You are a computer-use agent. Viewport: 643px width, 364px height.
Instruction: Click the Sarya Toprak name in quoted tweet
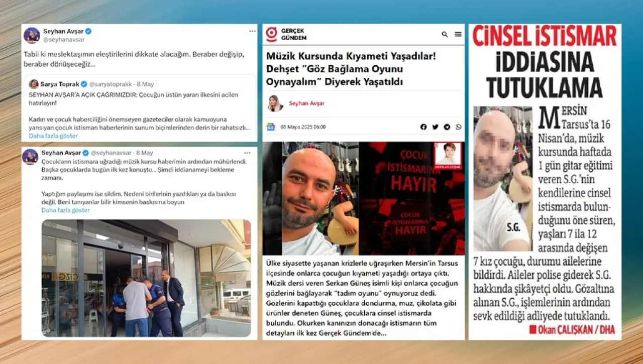[x=60, y=84]
